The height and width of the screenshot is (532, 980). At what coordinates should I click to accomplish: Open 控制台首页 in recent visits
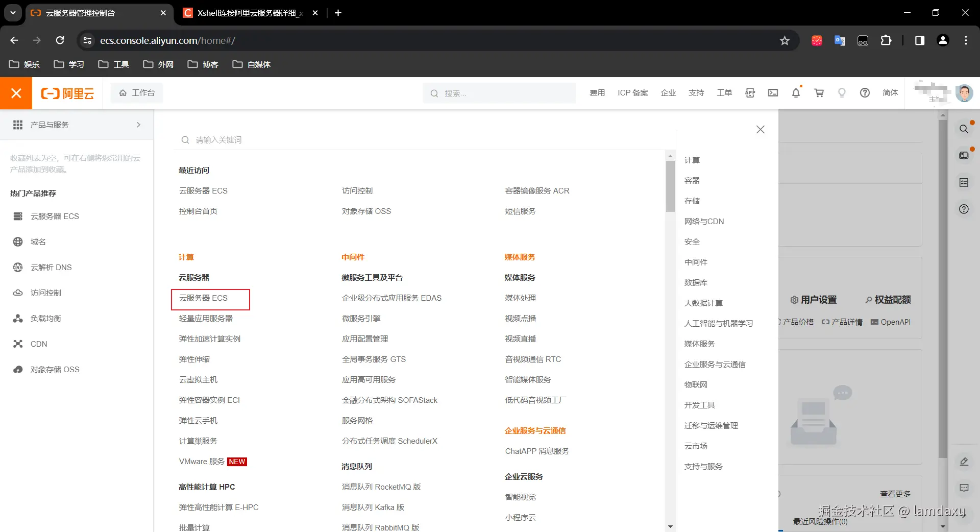198,211
